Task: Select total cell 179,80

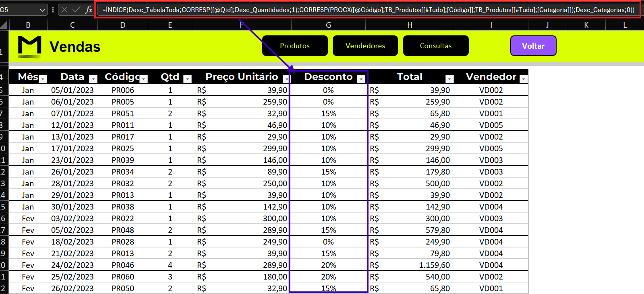Action: tap(410, 172)
